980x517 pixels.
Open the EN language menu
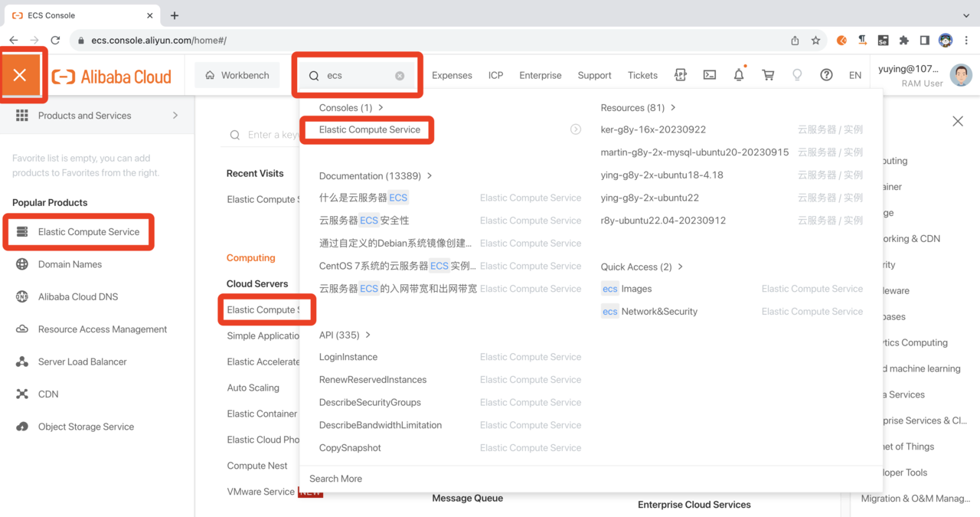point(855,75)
